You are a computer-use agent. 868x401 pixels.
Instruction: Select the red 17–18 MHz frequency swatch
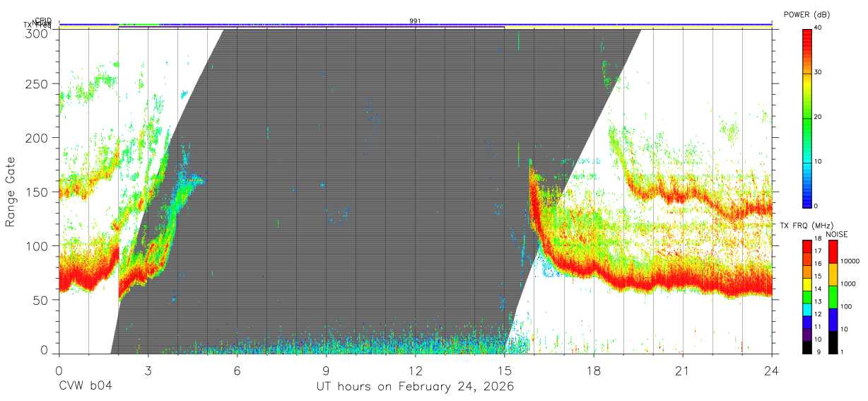pyautogui.click(x=808, y=247)
